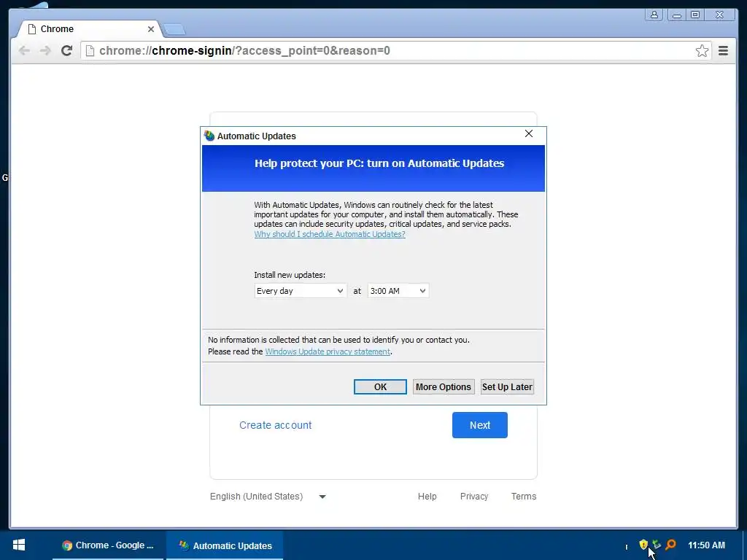The height and width of the screenshot is (560, 747).
Task: Click the blue Next button
Action: [480, 425]
